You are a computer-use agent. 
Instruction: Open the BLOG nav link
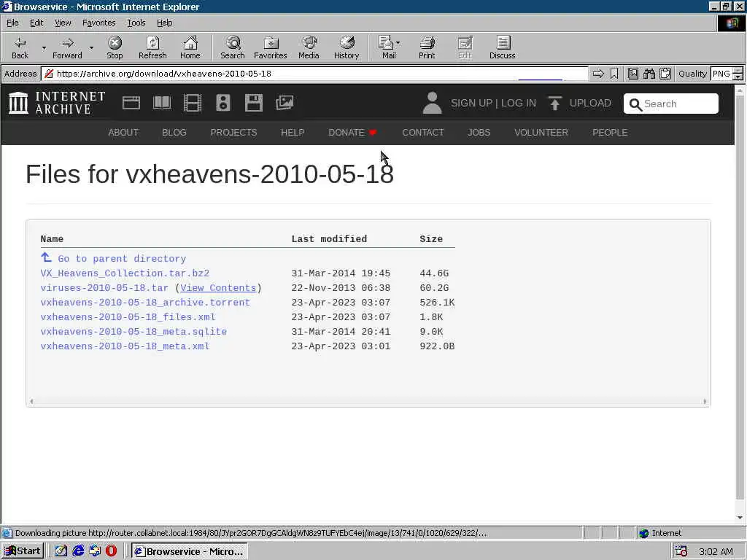tap(174, 133)
